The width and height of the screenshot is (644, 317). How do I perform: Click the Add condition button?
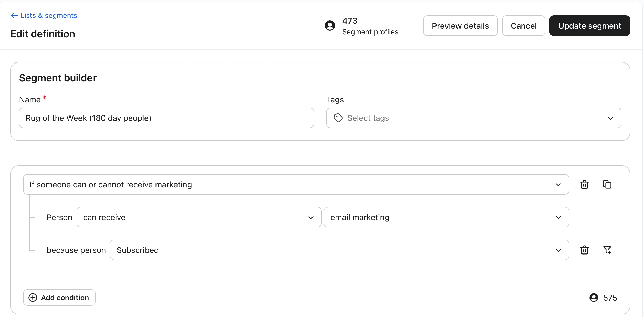(x=59, y=298)
